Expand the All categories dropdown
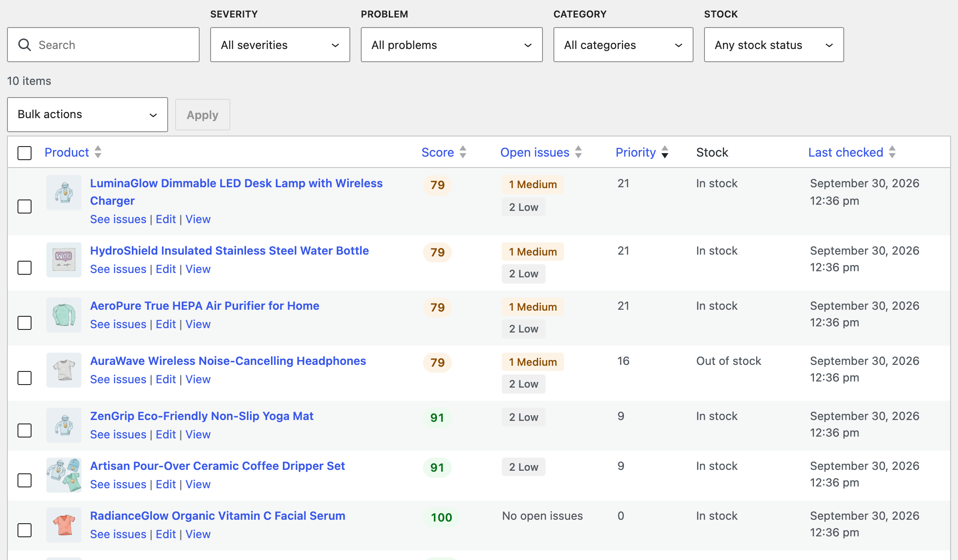Viewport: 958px width, 560px height. click(x=623, y=45)
